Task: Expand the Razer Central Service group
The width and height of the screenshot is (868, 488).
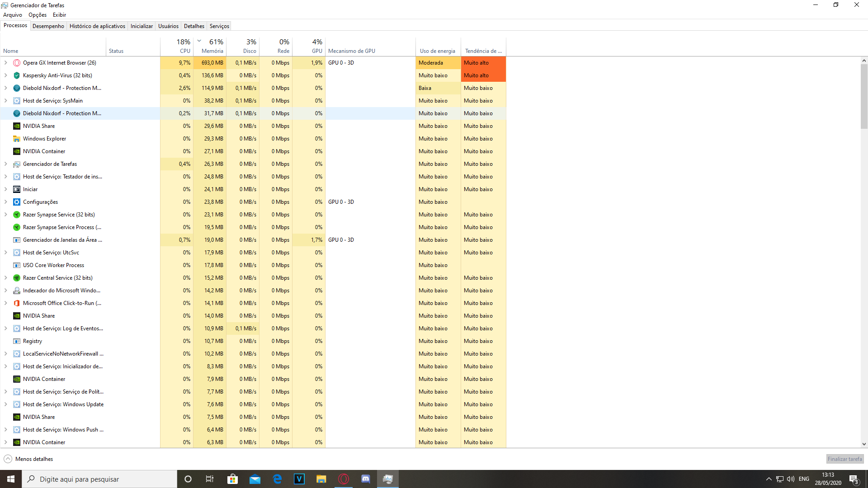Action: click(6, 278)
